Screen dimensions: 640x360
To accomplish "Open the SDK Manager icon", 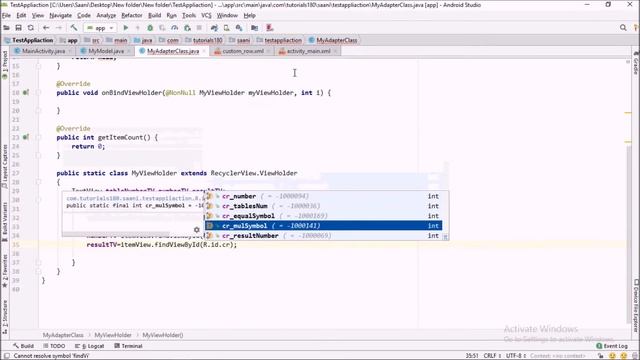I will (x=239, y=28).
